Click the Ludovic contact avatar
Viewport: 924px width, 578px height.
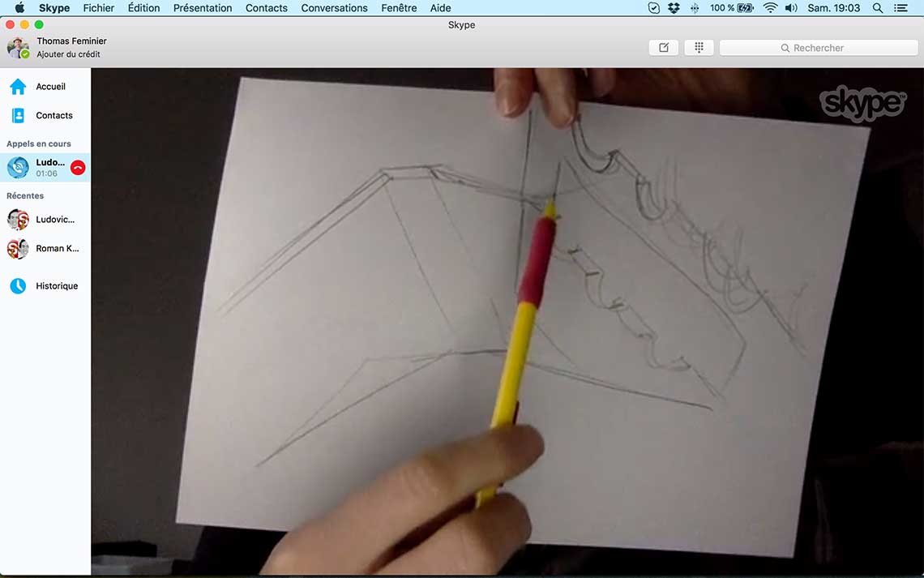pyautogui.click(x=19, y=219)
